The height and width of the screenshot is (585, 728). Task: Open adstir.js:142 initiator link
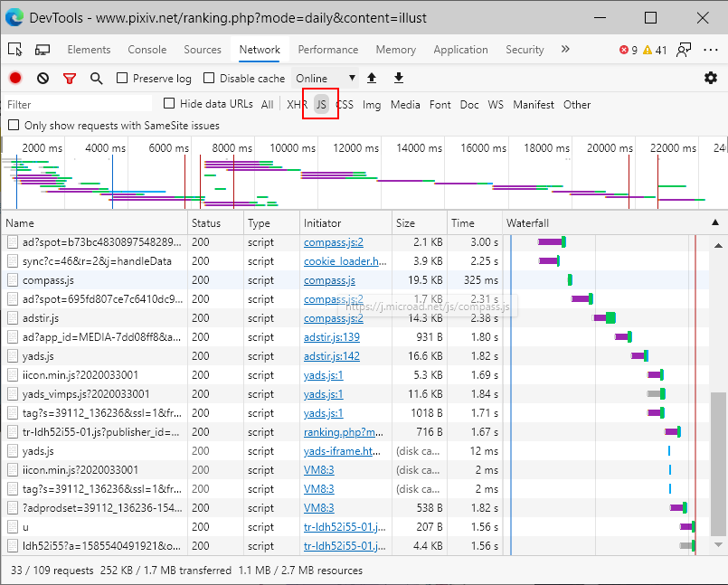(332, 356)
